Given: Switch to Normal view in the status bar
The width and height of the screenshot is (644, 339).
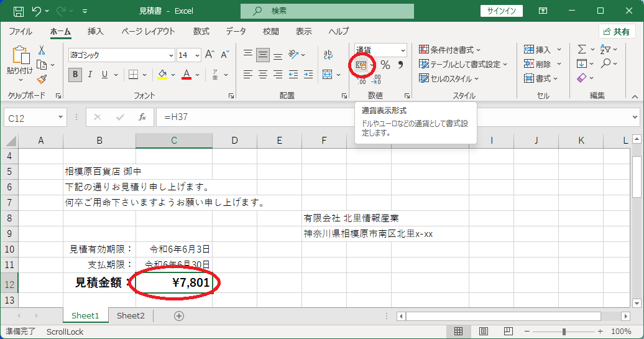Looking at the screenshot, I should (x=458, y=331).
